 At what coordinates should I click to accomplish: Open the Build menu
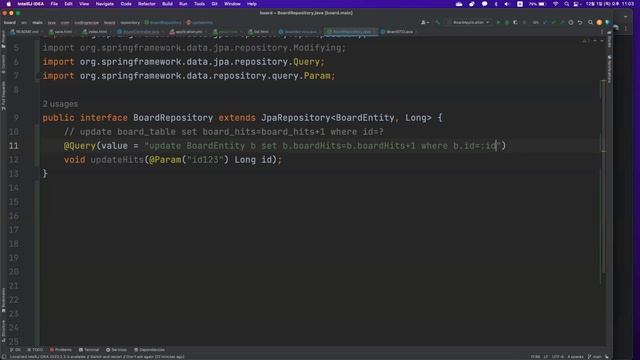167,4
